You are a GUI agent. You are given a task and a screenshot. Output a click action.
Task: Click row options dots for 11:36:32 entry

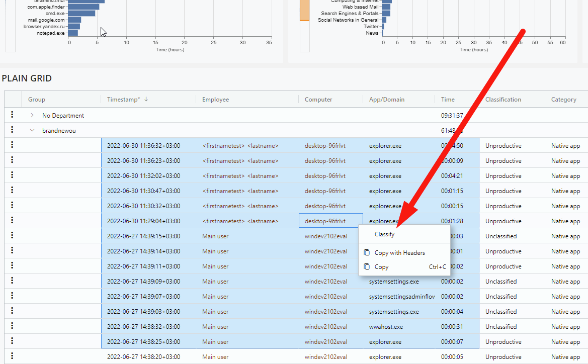click(12, 145)
